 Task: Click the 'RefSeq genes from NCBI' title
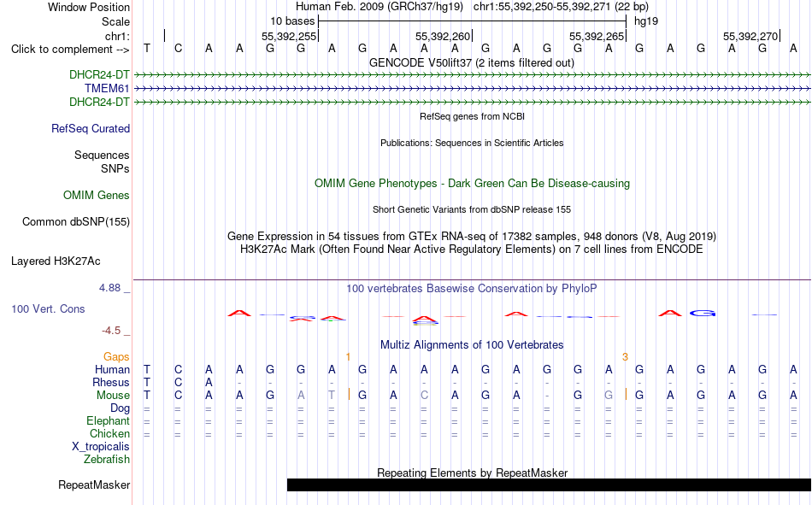click(472, 116)
